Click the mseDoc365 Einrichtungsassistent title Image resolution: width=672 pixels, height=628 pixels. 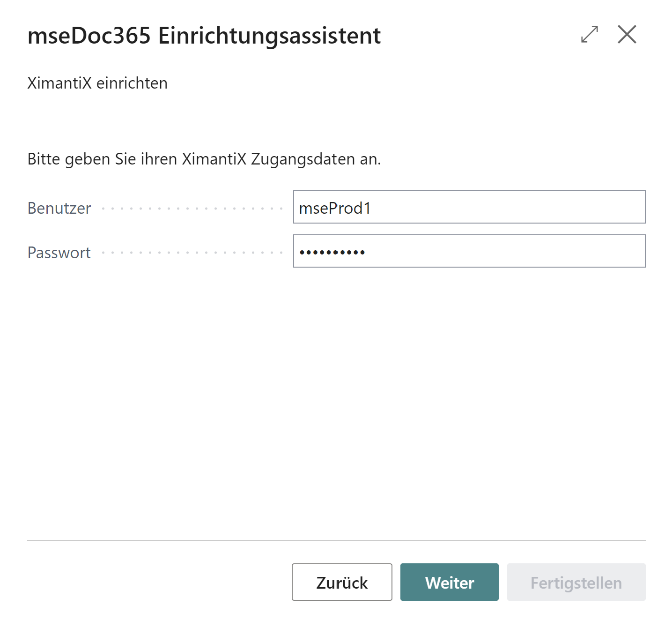coord(204,36)
